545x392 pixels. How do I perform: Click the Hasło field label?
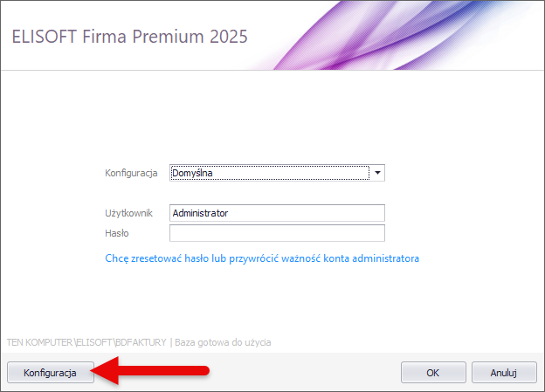click(116, 233)
